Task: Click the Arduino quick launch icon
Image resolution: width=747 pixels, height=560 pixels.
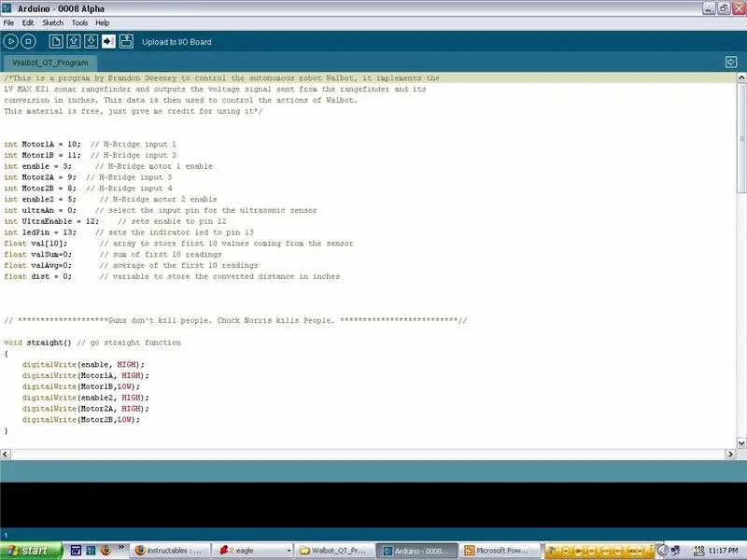Action: (91, 551)
